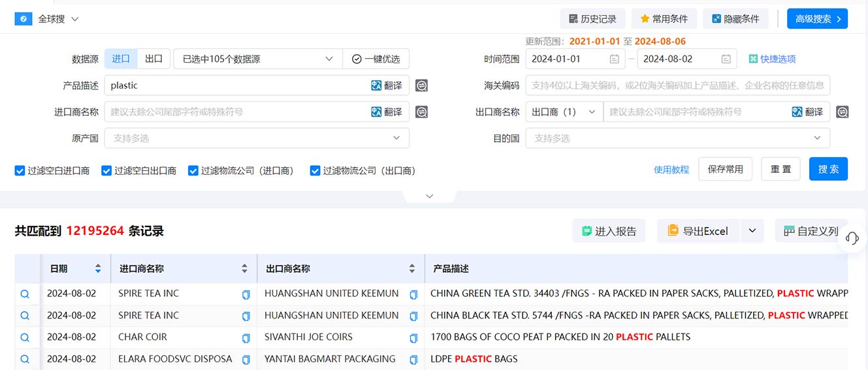The width and height of the screenshot is (868, 370).
Task: Select the 出口 export tab
Action: 153,59
